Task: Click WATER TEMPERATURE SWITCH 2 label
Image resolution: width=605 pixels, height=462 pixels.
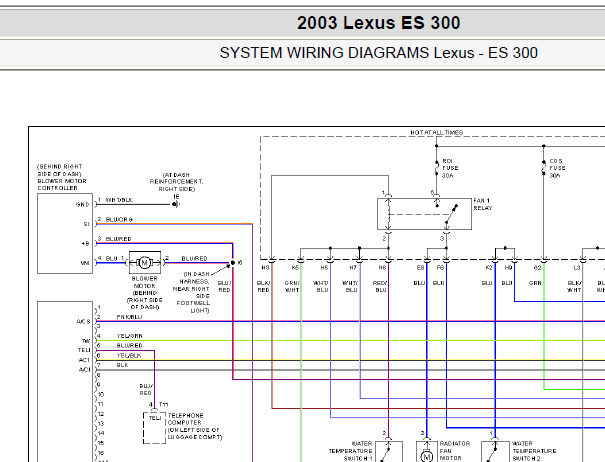Action: click(x=534, y=451)
